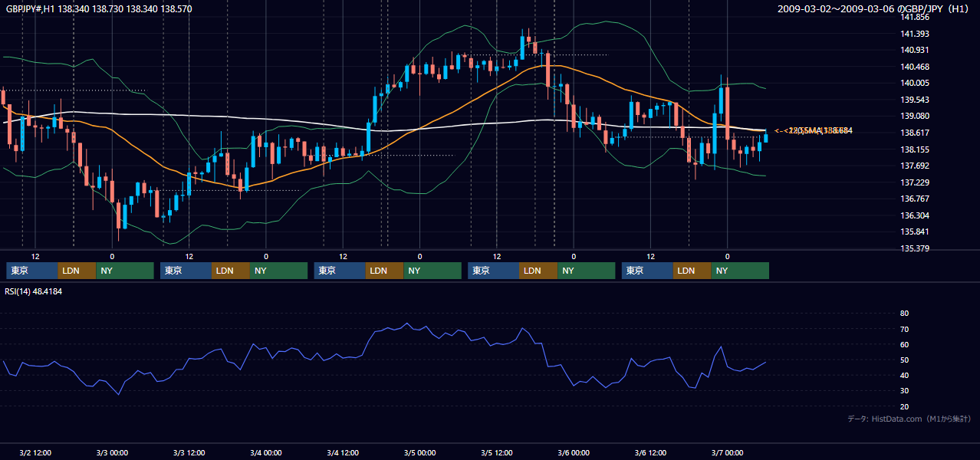Click the 3/6 00:00 date label

point(574,453)
